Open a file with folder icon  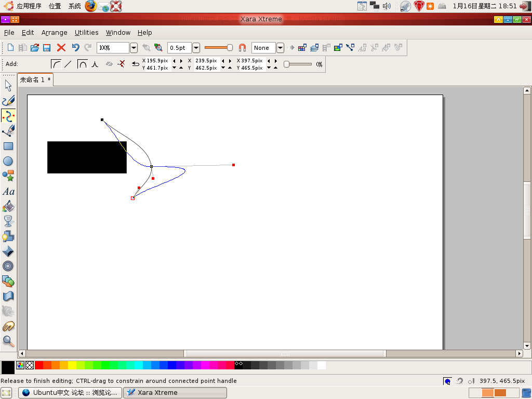[x=35, y=47]
